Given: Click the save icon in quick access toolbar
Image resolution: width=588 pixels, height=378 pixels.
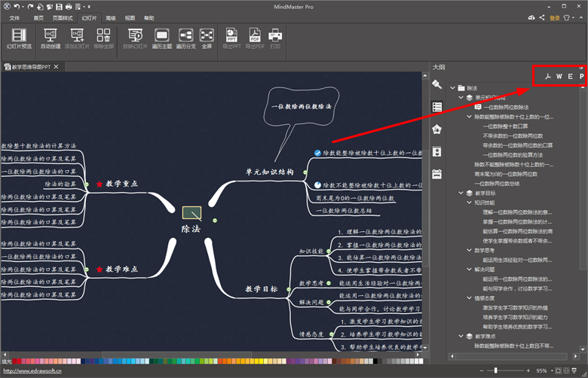Looking at the screenshot, I should coord(59,6).
